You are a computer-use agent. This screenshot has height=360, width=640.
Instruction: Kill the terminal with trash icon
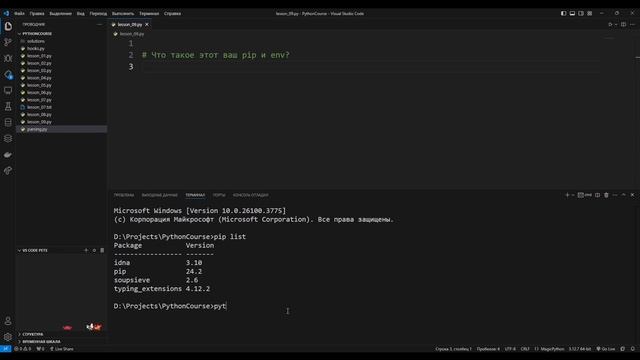point(606,195)
